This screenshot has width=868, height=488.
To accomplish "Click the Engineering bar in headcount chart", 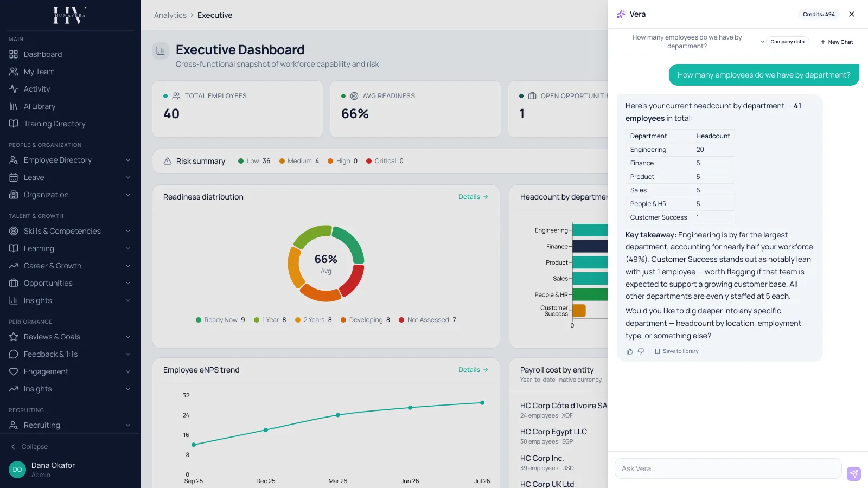I will point(590,230).
